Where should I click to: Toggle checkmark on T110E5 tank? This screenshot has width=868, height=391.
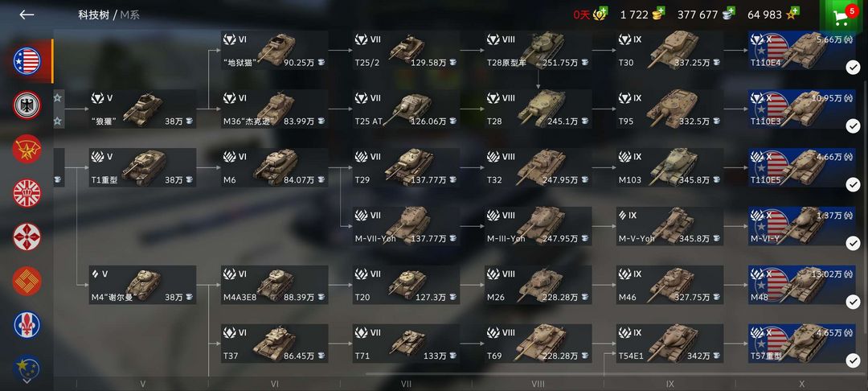(x=853, y=184)
